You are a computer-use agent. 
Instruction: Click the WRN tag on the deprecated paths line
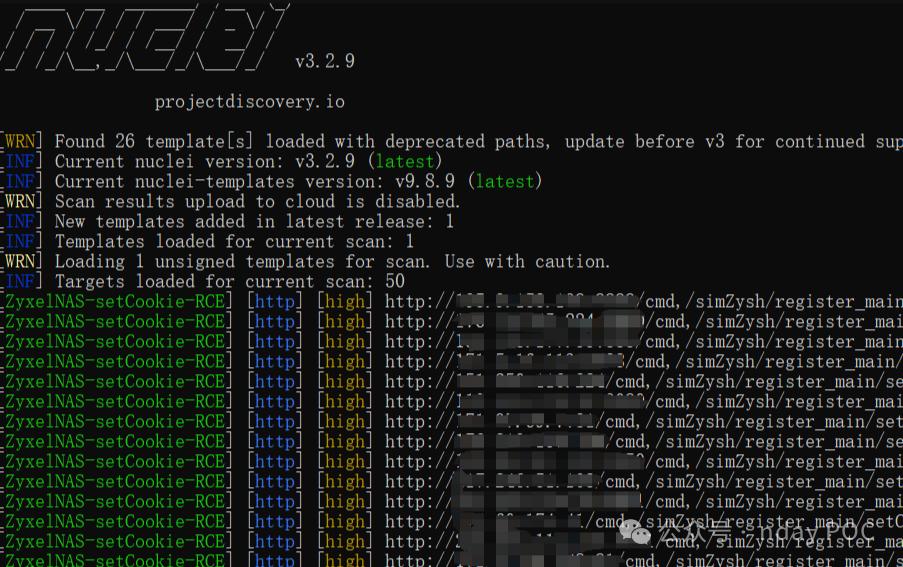(20, 142)
